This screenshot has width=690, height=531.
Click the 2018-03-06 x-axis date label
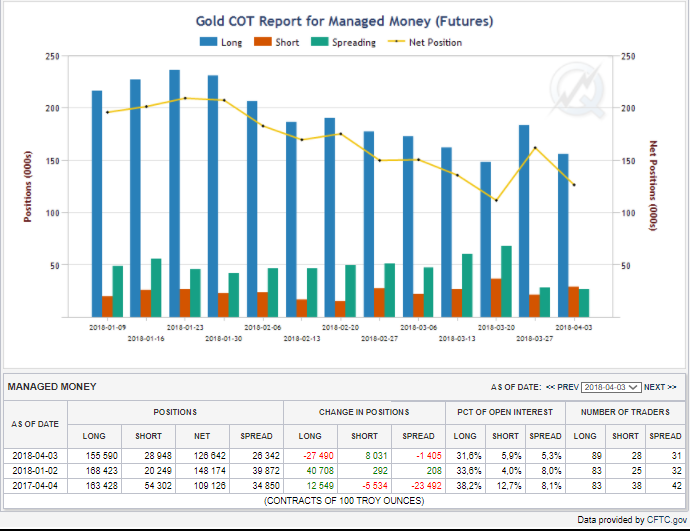pos(418,328)
